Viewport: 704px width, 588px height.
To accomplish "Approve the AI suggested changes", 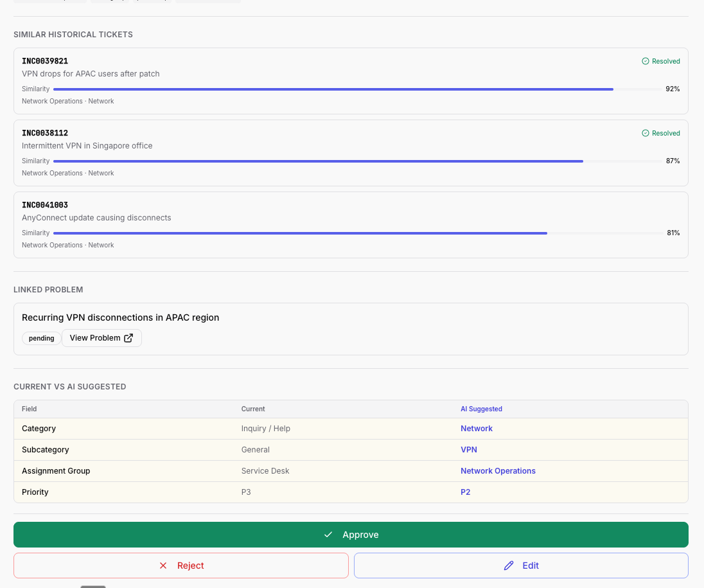I will [351, 535].
